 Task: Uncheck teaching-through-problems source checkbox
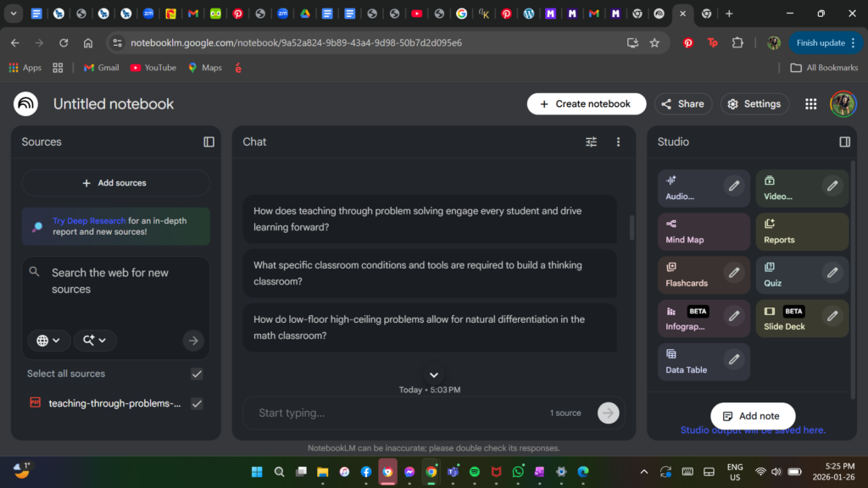197,403
